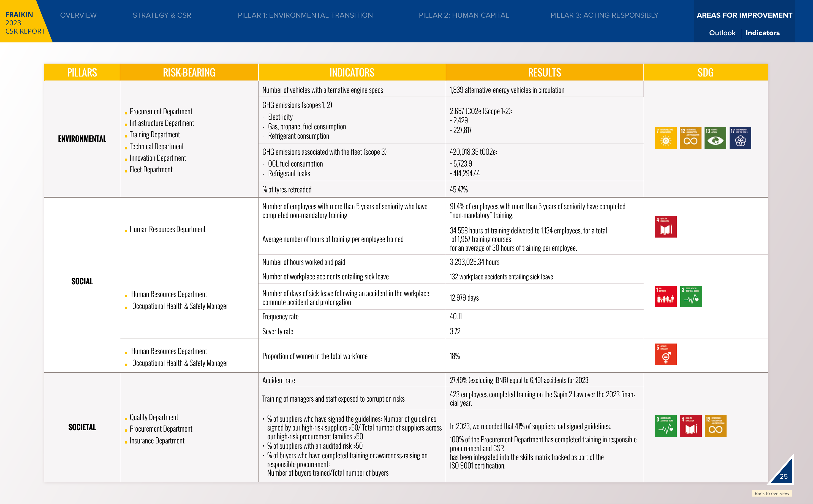Click the RESULTS column header
This screenshot has height=504, width=813.
tap(545, 72)
